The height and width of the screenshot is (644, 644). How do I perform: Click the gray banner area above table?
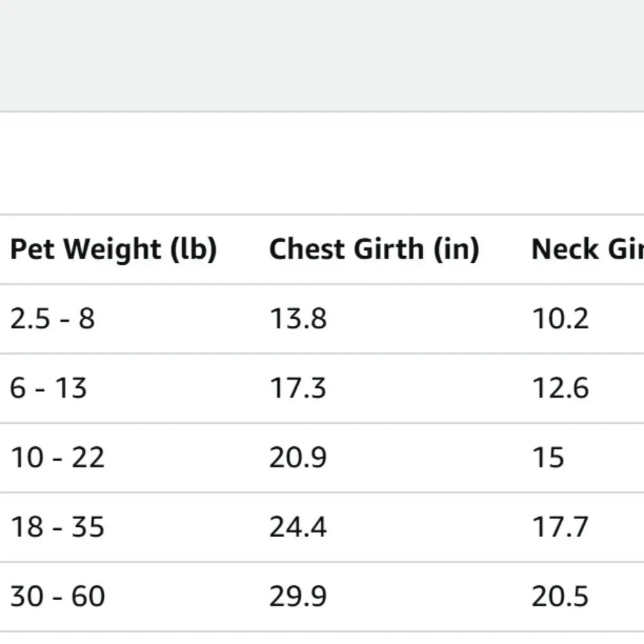point(322,55)
